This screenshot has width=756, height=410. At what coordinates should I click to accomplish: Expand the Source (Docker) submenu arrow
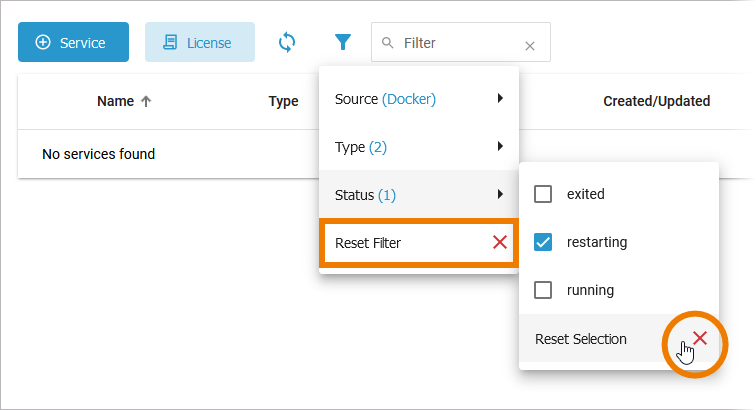pos(499,98)
